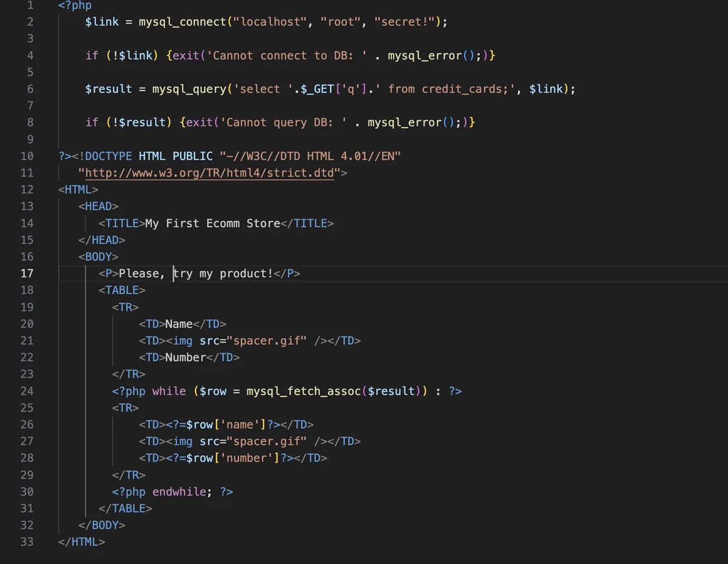The width and height of the screenshot is (728, 564).
Task: Click line number 4 in the gutter
Action: coord(30,56)
